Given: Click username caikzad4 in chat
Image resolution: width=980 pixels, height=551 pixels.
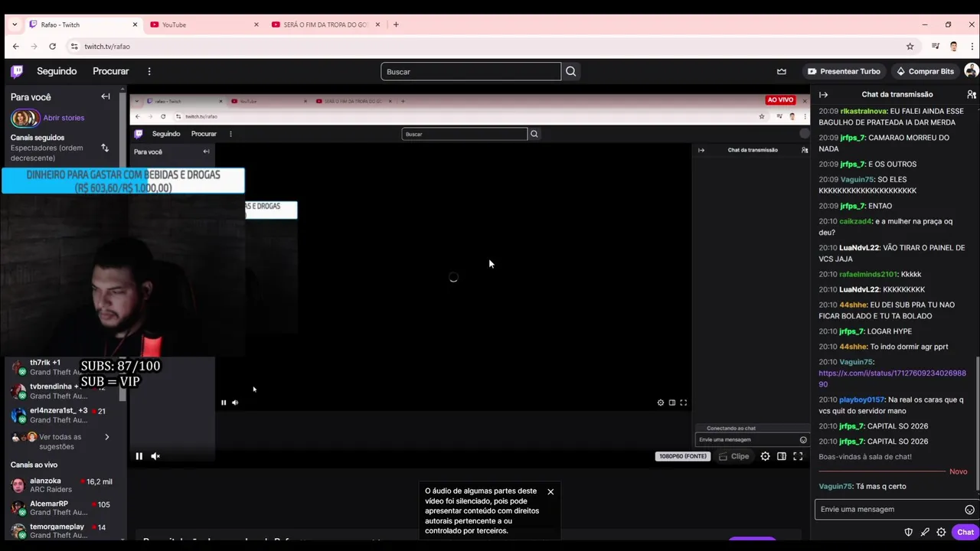Looking at the screenshot, I should pos(855,221).
